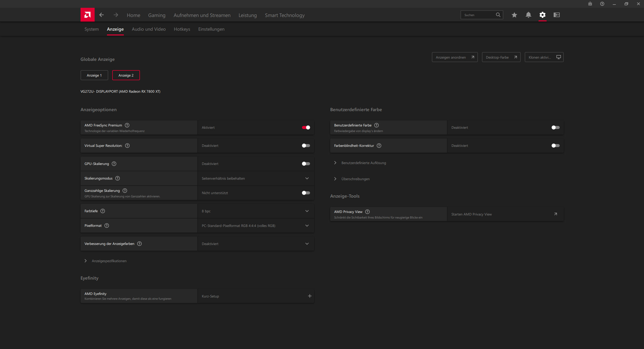This screenshot has height=349, width=644.
Task: Open the notifications bell icon
Action: click(x=528, y=15)
